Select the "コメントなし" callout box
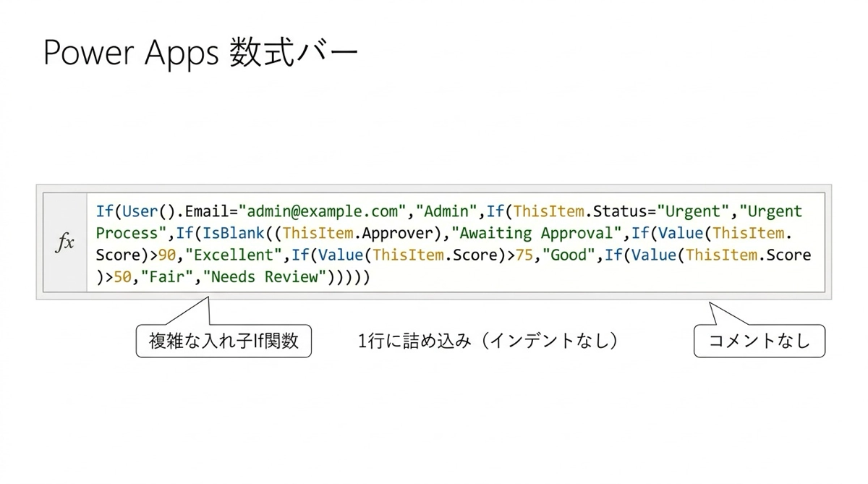868x484 pixels. (759, 341)
